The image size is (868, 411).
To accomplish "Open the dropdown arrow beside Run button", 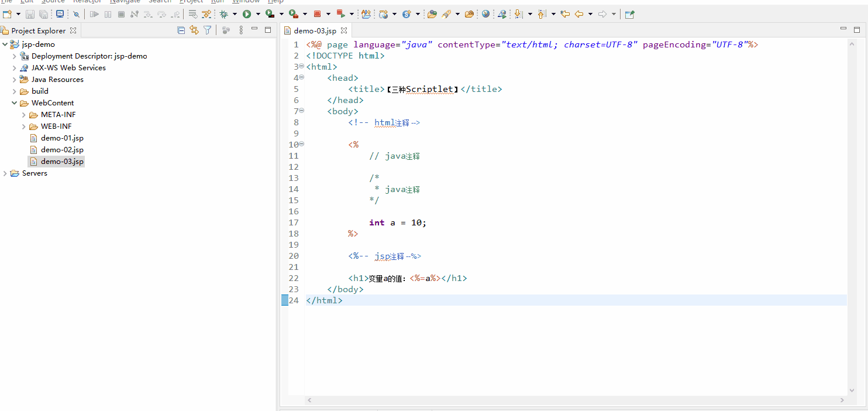I will click(258, 14).
